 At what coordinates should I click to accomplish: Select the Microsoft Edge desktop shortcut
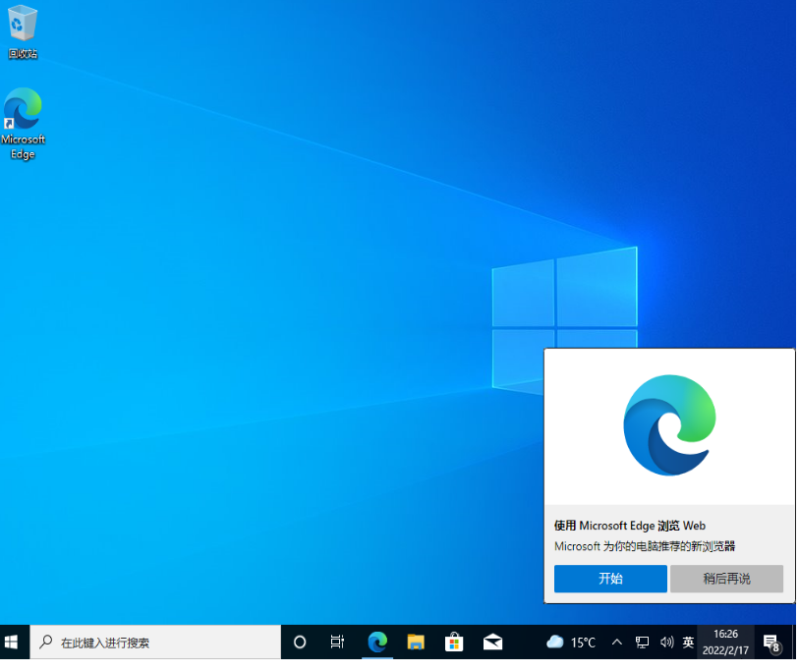coord(23,123)
